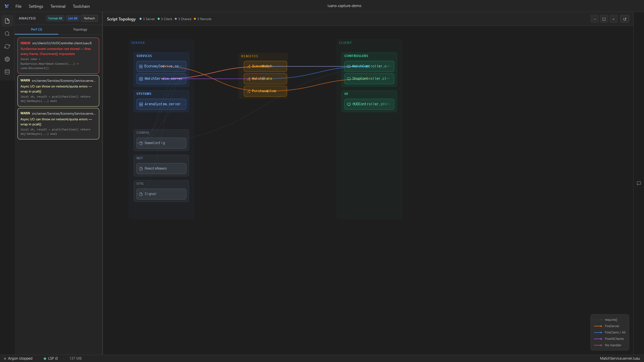
Task: Switch to the Perf (3) tab
Action: click(37, 29)
